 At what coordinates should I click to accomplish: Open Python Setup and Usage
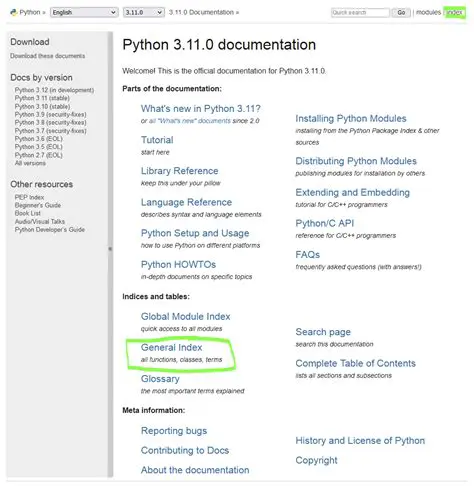[x=195, y=233]
